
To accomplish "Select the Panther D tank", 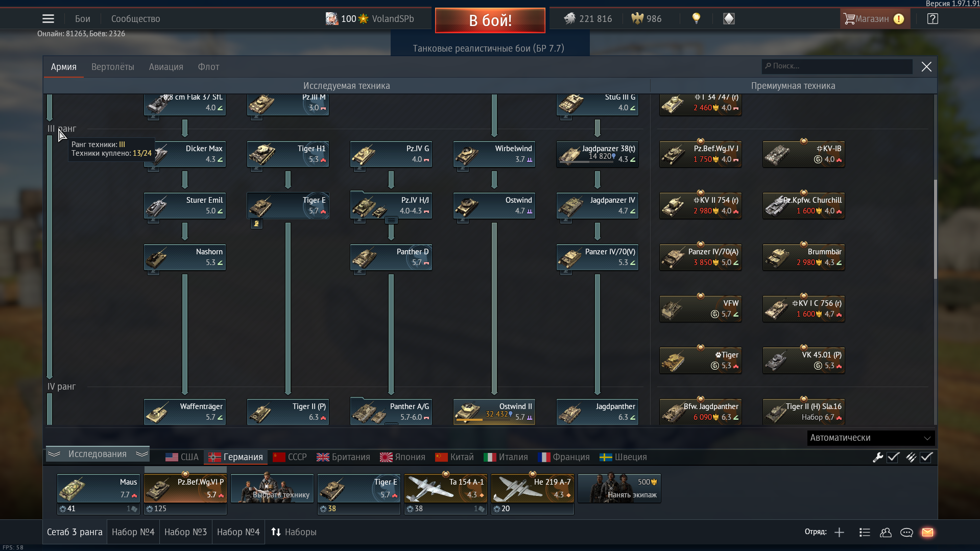I will click(391, 257).
